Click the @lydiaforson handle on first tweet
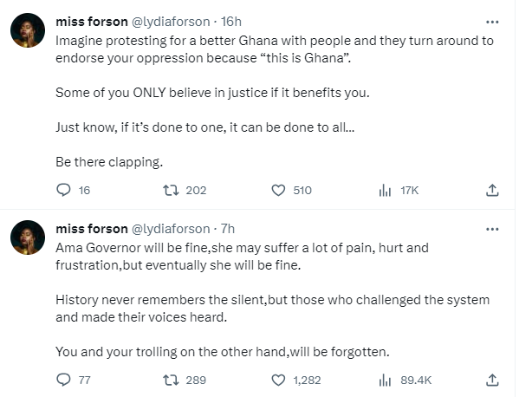 point(170,22)
